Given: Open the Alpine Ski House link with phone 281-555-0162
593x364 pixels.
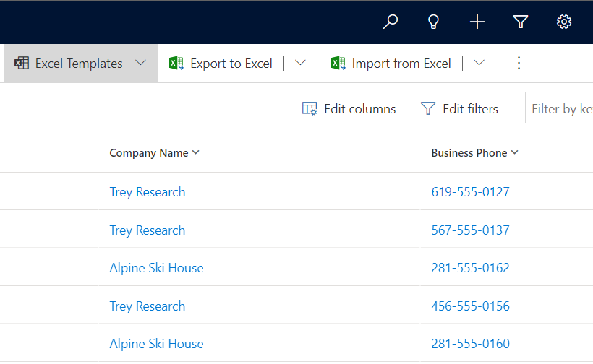Looking at the screenshot, I should (156, 268).
